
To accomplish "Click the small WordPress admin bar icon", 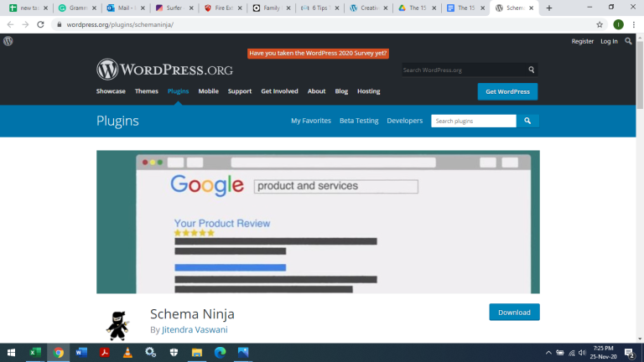I will (x=8, y=41).
